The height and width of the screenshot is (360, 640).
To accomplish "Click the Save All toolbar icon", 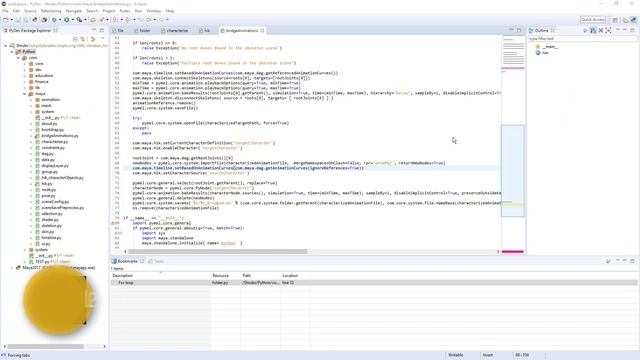I will [26, 20].
